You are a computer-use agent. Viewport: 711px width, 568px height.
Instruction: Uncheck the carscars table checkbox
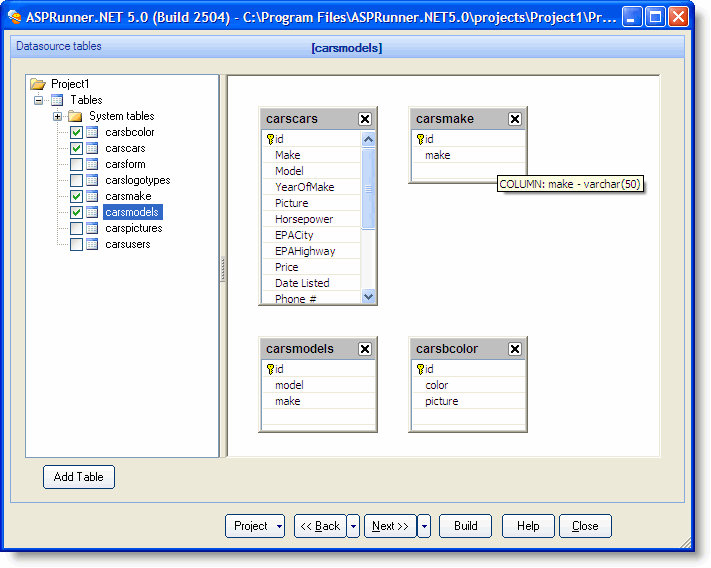(x=76, y=148)
